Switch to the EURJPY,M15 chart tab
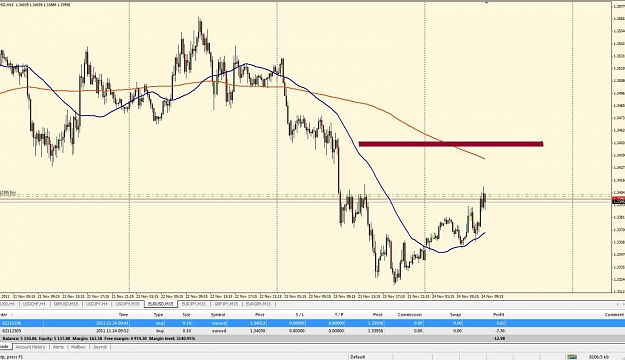 193,304
